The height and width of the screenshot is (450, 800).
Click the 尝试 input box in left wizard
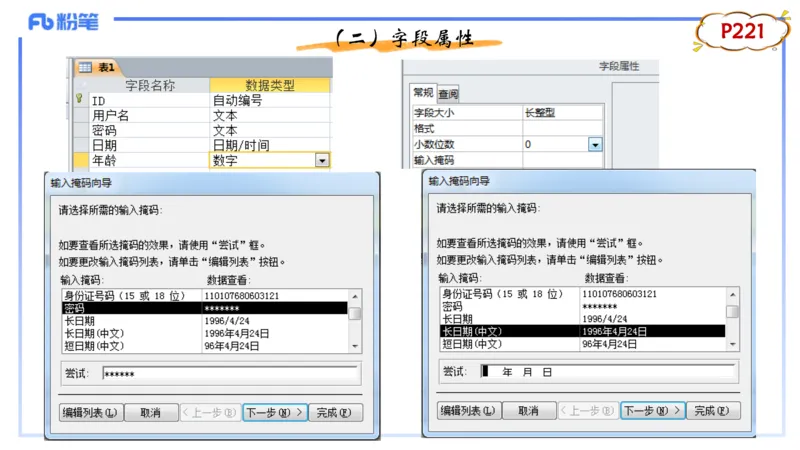(231, 374)
